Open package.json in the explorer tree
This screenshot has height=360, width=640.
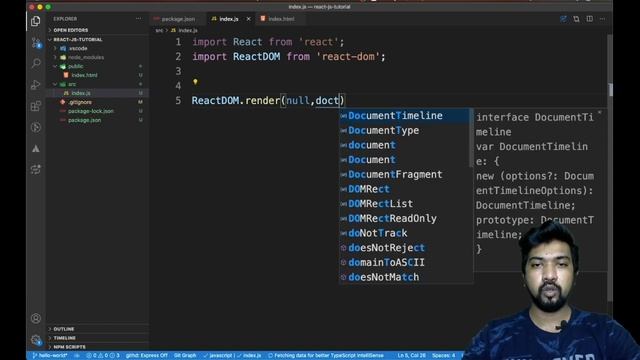[84, 120]
